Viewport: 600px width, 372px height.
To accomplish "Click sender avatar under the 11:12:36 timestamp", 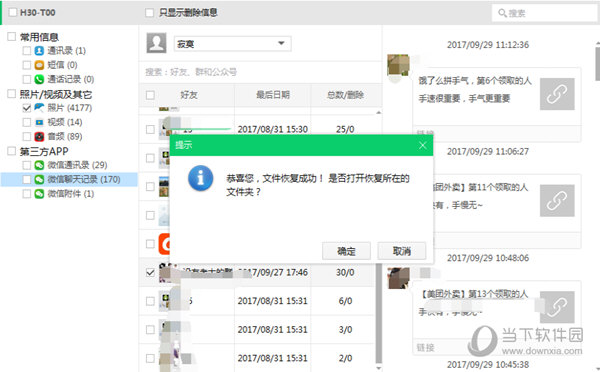I will coord(398,65).
